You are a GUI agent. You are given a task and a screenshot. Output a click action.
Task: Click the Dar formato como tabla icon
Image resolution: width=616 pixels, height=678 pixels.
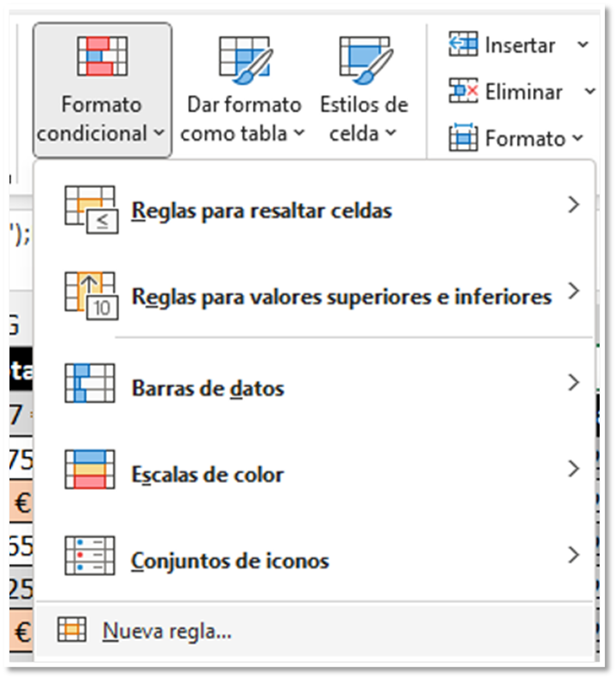click(245, 60)
